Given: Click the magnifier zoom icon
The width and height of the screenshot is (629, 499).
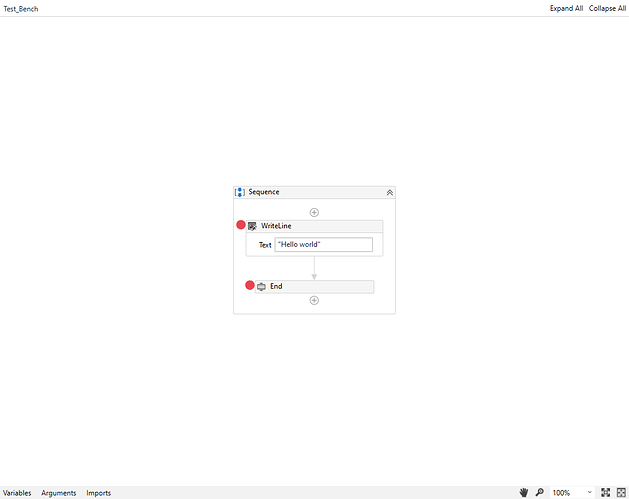Looking at the screenshot, I should (x=540, y=492).
